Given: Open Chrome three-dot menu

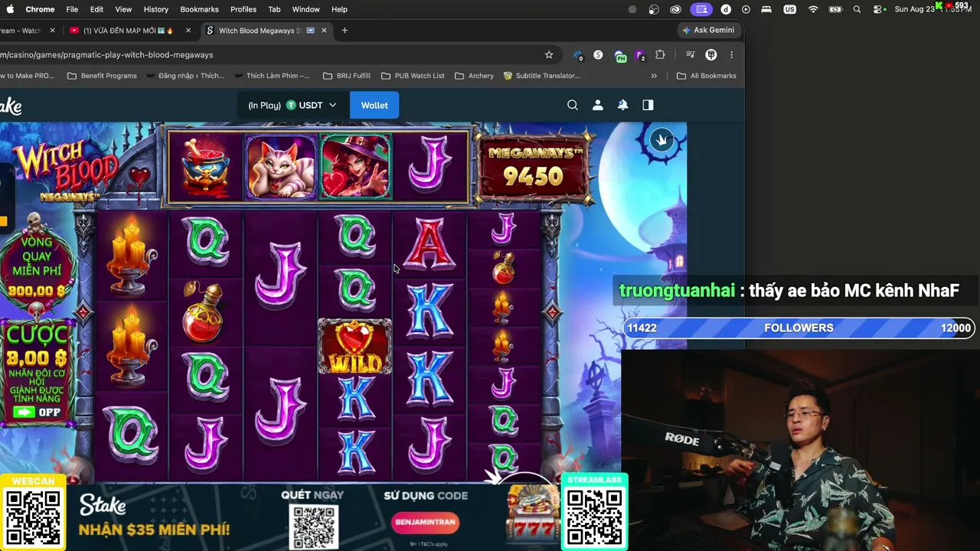Looking at the screenshot, I should [x=731, y=55].
